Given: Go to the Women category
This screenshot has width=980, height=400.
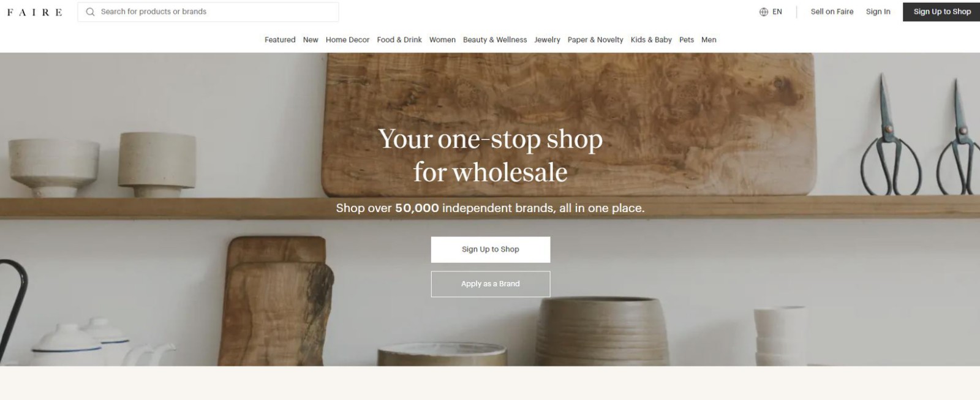Looking at the screenshot, I should [442, 40].
